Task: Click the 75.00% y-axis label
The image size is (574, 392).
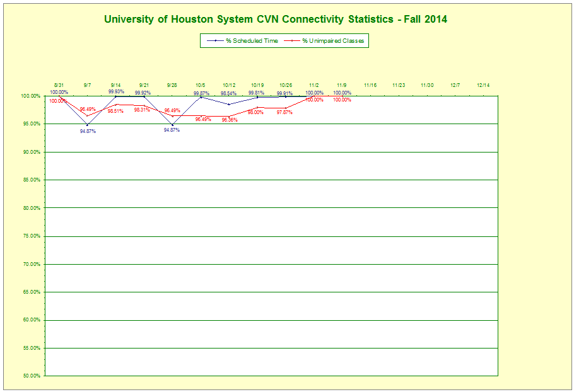Action: click(31, 236)
